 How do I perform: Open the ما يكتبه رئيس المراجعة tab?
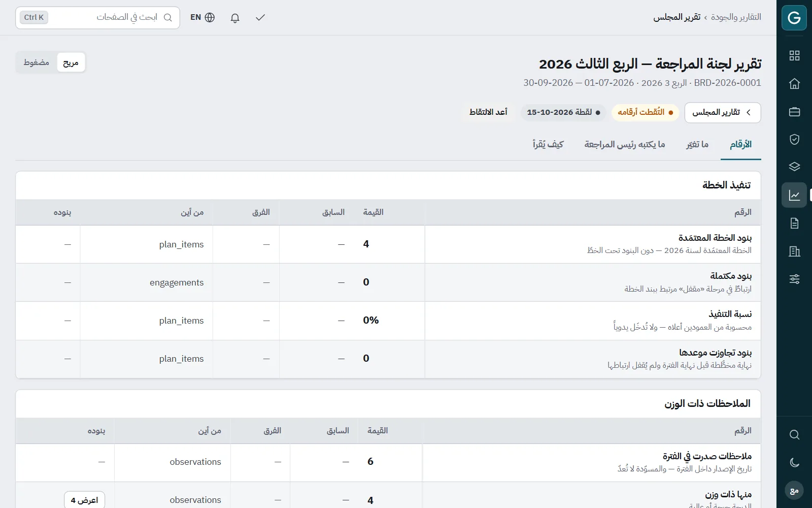click(624, 145)
